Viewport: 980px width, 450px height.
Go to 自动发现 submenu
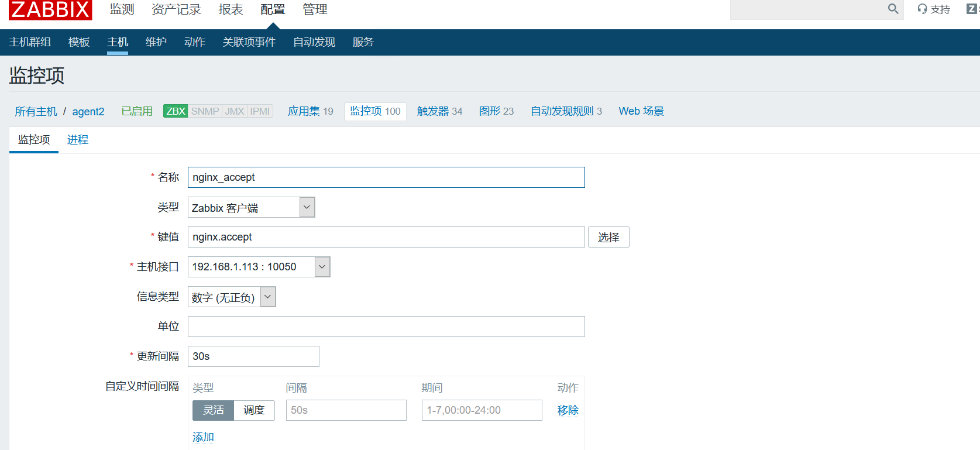pos(314,42)
